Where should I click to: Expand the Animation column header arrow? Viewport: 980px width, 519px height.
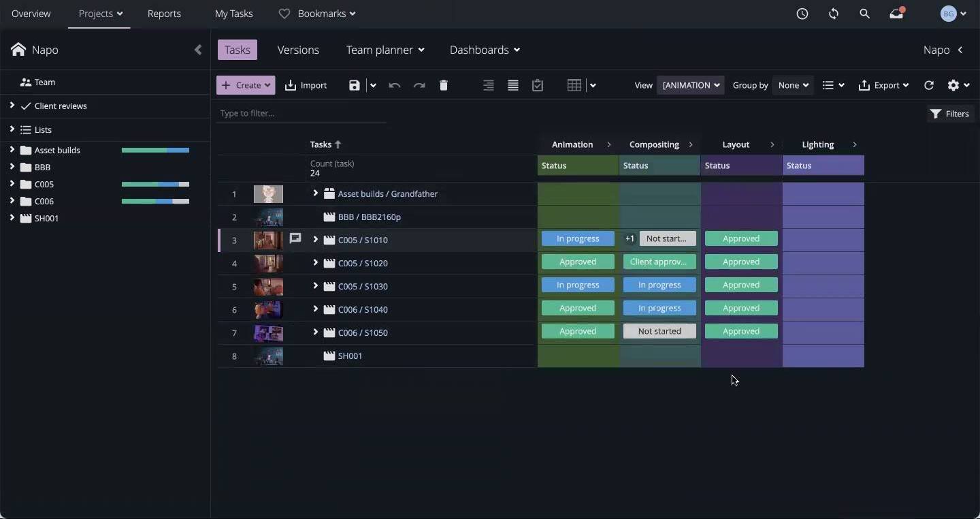609,144
